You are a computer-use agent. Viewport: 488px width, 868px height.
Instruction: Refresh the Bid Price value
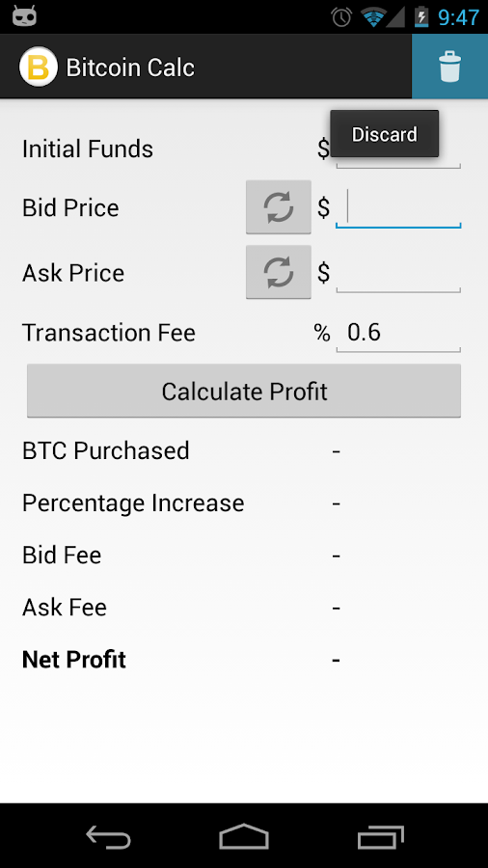pos(279,207)
